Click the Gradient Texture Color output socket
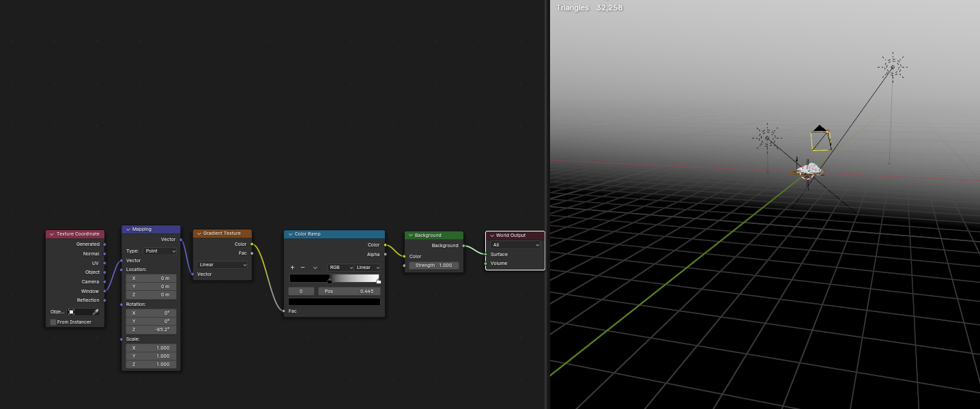The image size is (980, 409). pos(252,244)
